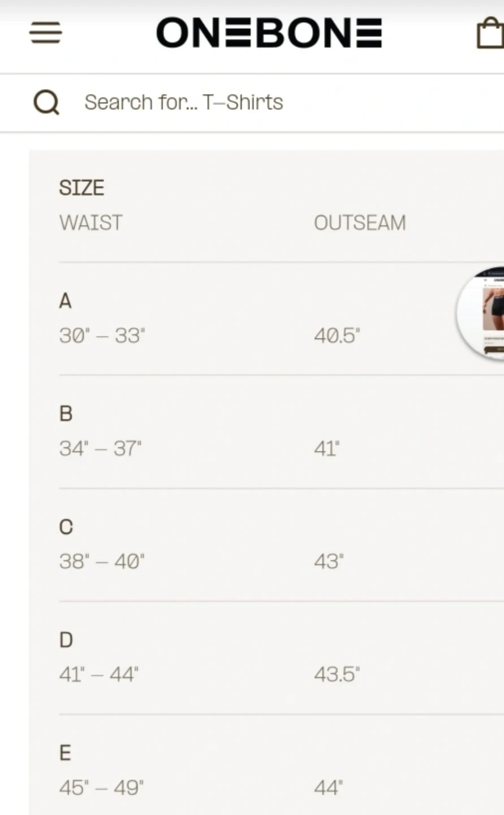
Task: Select the SIZE column header
Action: point(81,188)
